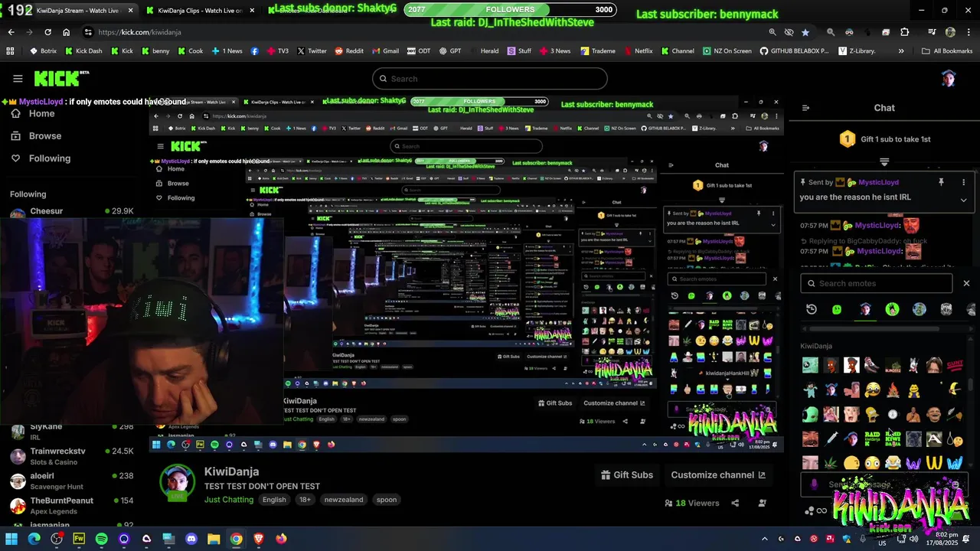Pick the crying laughing emoji emote

[893, 462]
